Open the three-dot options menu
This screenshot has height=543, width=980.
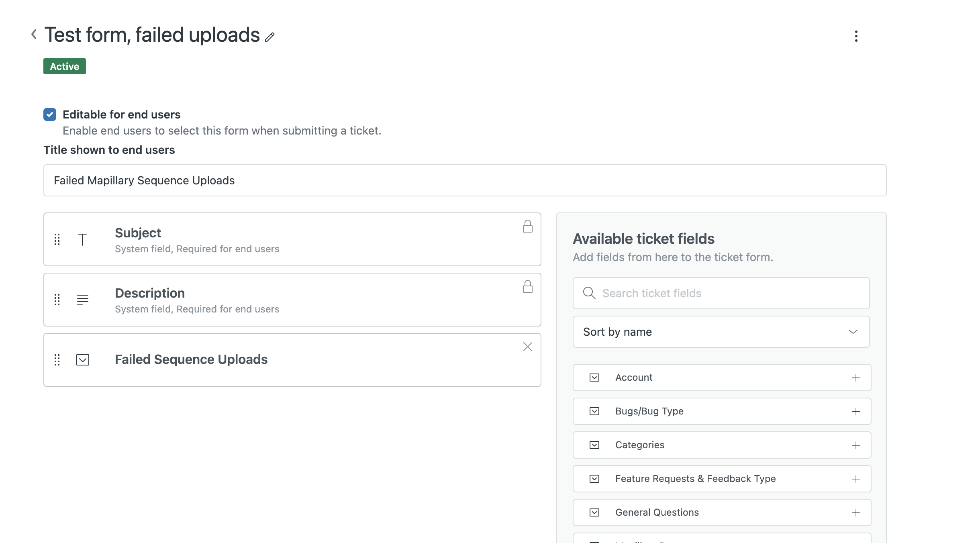click(856, 36)
